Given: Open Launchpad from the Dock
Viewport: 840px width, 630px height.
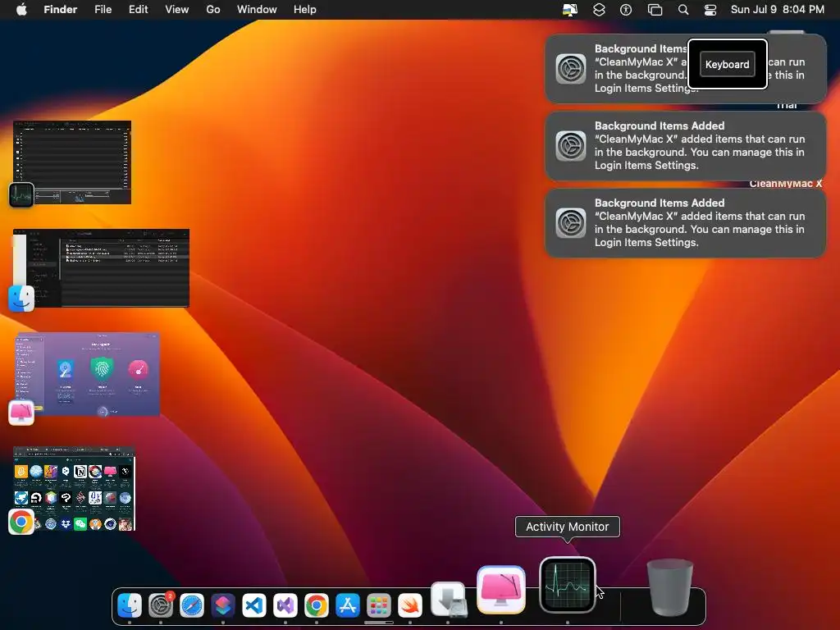Looking at the screenshot, I should click(379, 605).
